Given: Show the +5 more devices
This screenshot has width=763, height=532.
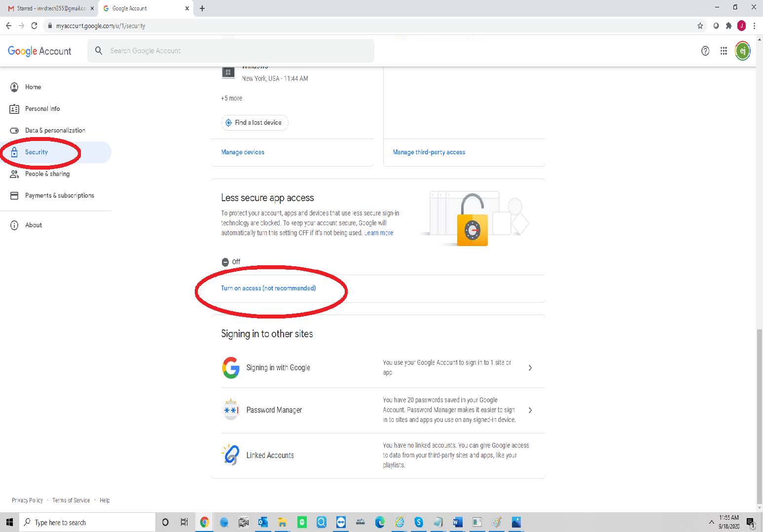Looking at the screenshot, I should 231,98.
